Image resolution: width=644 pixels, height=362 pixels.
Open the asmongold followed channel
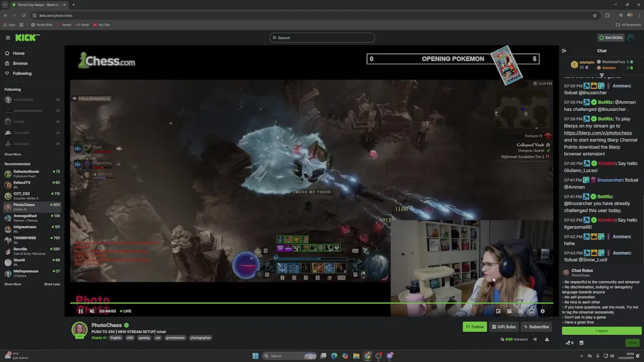[32, 100]
